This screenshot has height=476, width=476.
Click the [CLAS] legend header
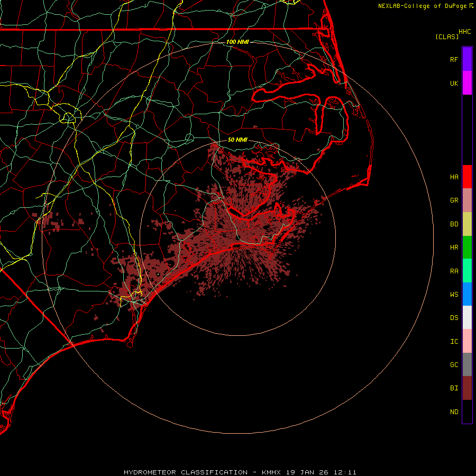point(447,36)
